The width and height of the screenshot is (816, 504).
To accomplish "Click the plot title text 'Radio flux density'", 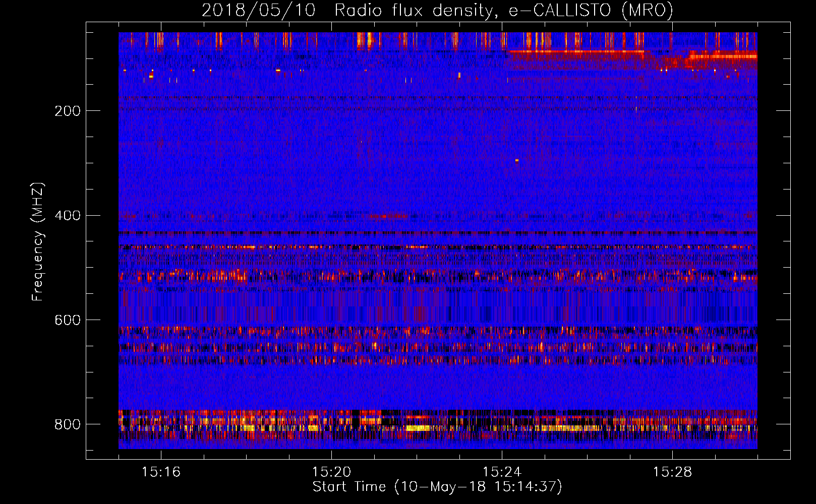I will (413, 10).
